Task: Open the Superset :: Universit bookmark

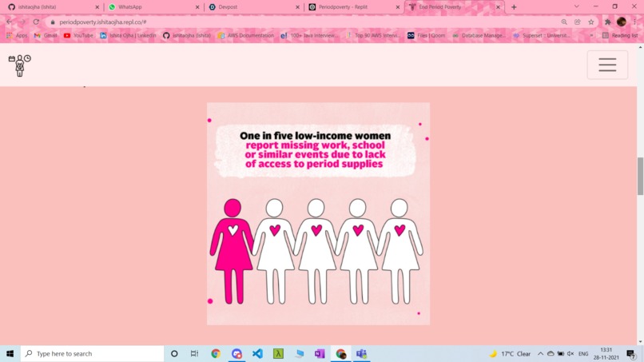Action: 541,36
